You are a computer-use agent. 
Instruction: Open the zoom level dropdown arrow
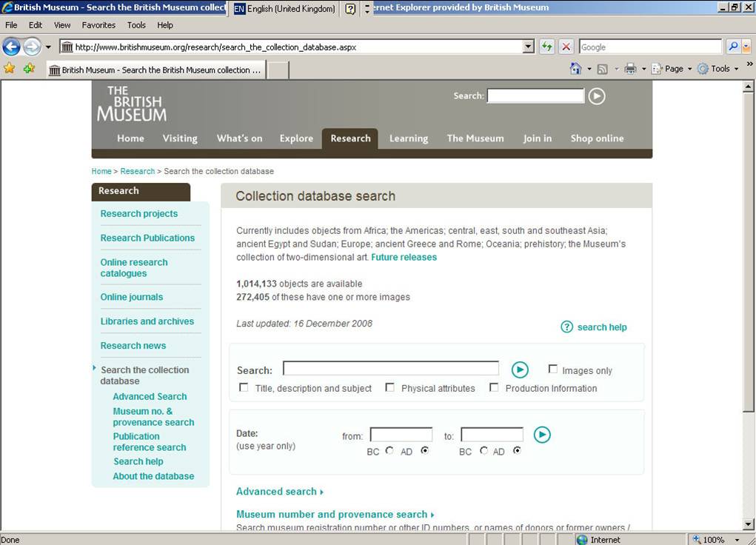coord(737,540)
